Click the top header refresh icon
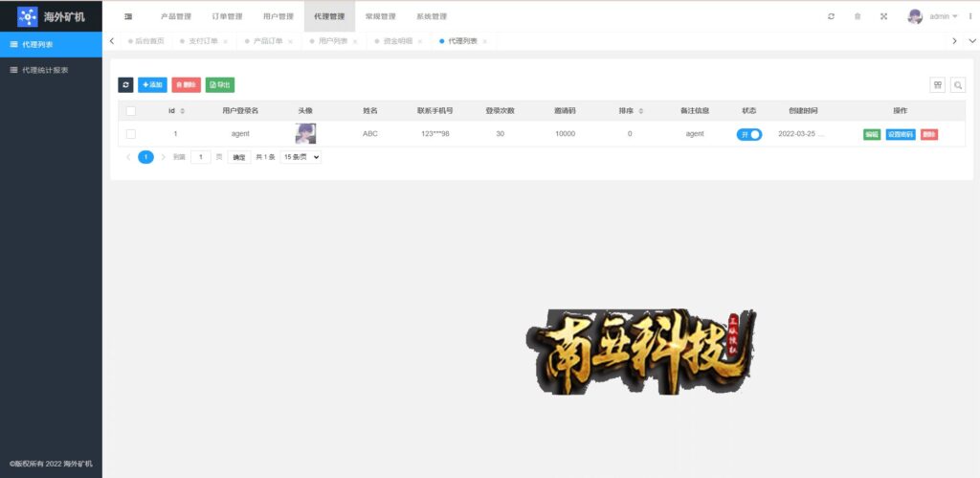This screenshot has height=478, width=980. point(831,17)
